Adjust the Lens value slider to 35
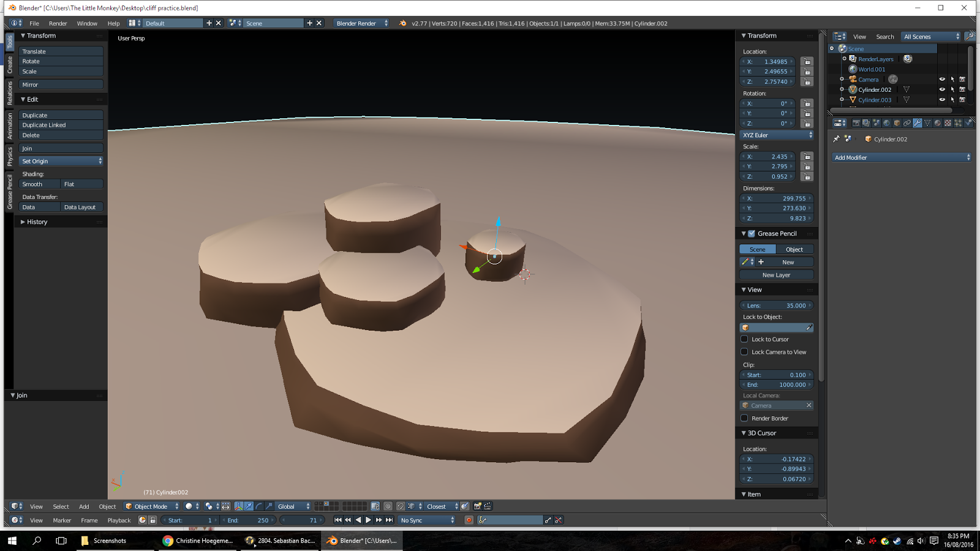This screenshot has width=980, height=551. (x=776, y=305)
